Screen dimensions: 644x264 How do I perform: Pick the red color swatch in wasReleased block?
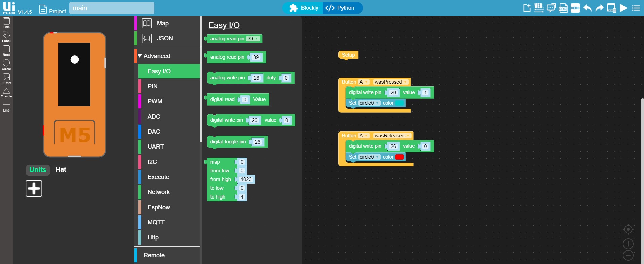point(399,157)
